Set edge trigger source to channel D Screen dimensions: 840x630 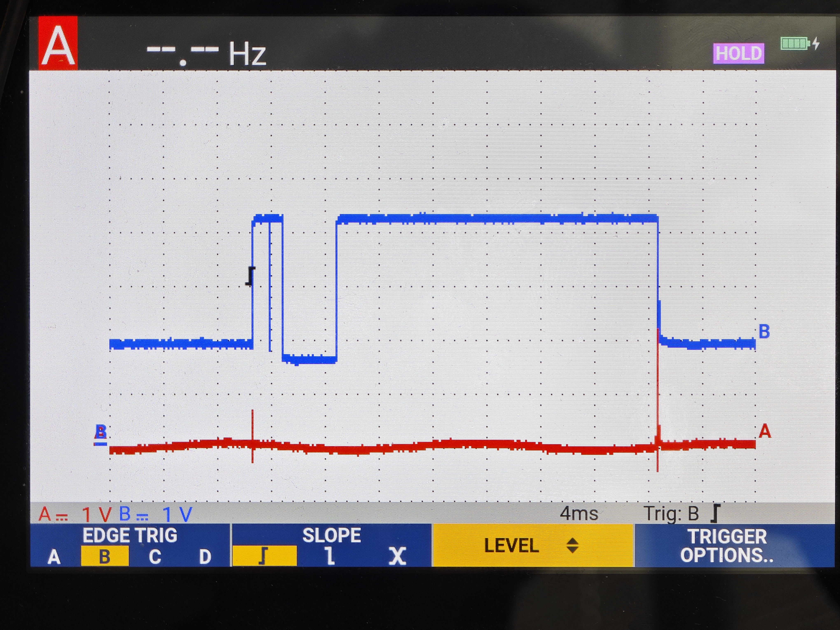coord(205,557)
